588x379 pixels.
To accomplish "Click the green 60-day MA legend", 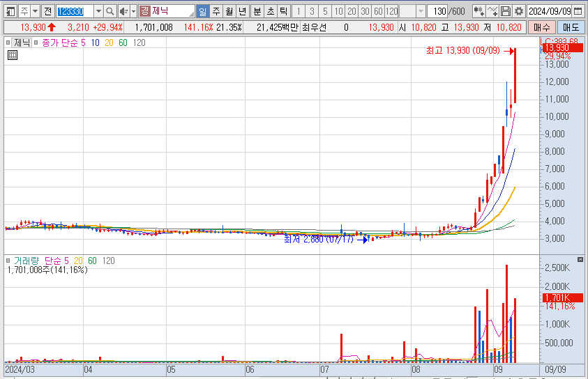I will [x=123, y=42].
